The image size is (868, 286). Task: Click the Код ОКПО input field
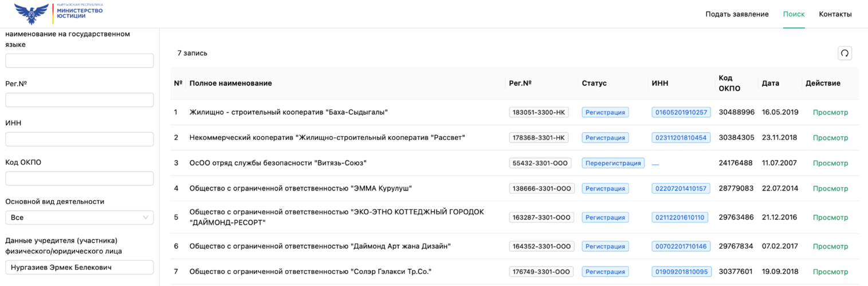click(x=80, y=178)
